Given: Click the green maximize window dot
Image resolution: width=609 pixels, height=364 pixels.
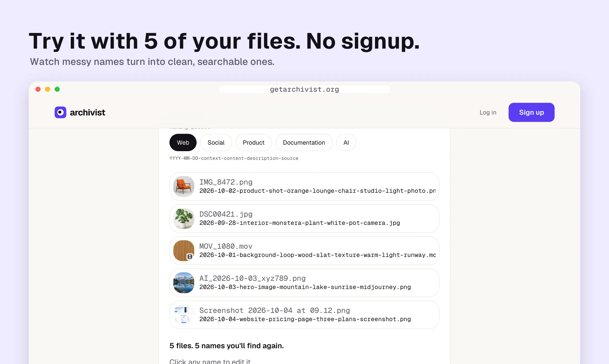Looking at the screenshot, I should click(x=57, y=89).
